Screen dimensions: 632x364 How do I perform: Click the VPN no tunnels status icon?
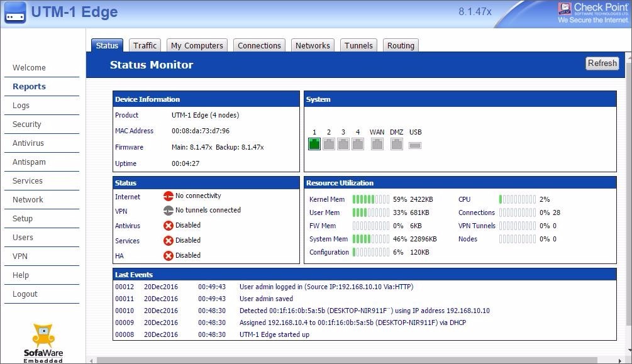click(x=169, y=211)
